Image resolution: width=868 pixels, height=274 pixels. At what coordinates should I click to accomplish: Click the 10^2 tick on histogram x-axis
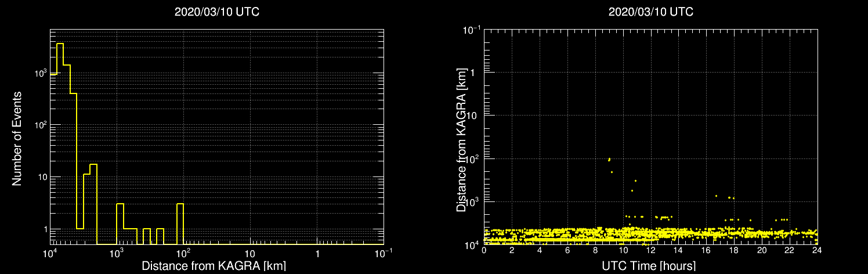tap(183, 253)
